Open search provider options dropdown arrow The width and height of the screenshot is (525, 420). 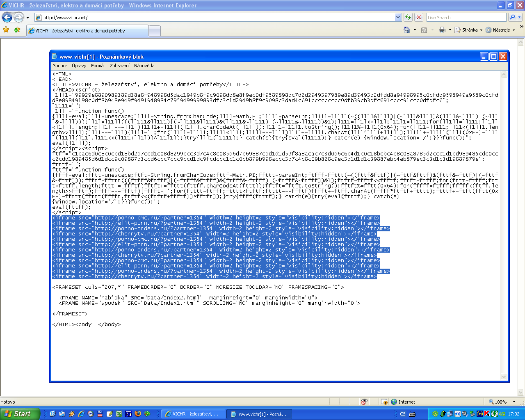pyautogui.click(x=520, y=17)
